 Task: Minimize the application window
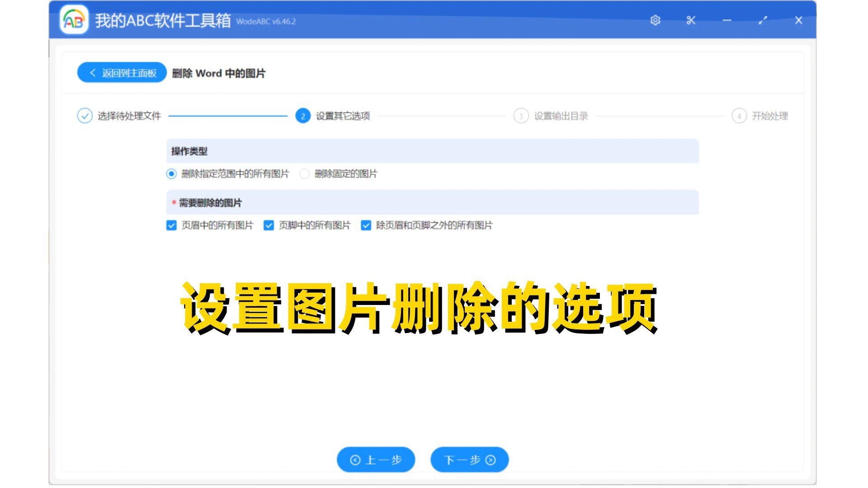pyautogui.click(x=727, y=20)
